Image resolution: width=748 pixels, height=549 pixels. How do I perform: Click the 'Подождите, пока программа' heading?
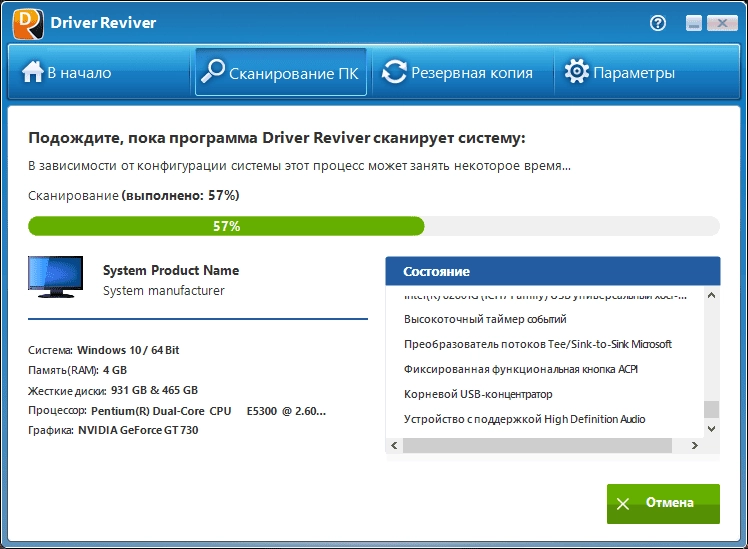tap(277, 138)
